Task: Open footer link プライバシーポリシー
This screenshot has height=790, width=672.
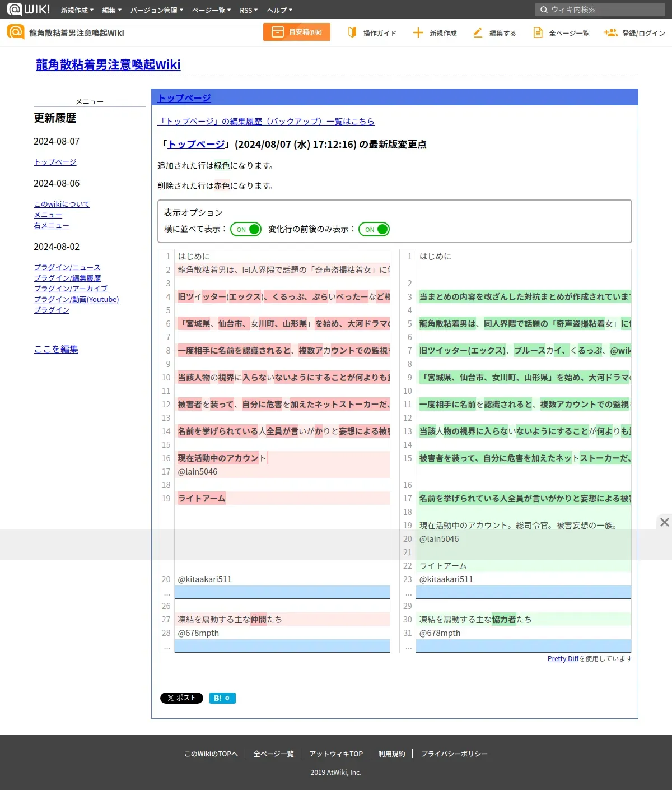Action: [454, 754]
